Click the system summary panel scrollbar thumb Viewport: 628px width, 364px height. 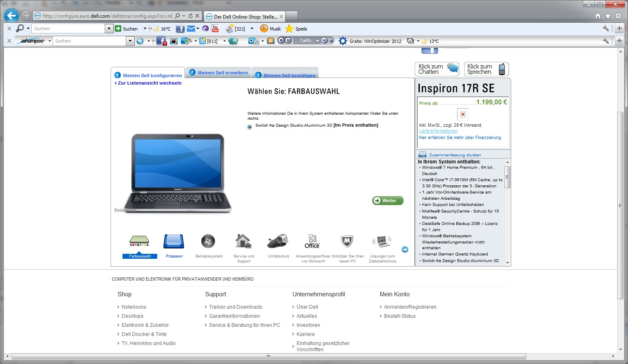[x=508, y=177]
